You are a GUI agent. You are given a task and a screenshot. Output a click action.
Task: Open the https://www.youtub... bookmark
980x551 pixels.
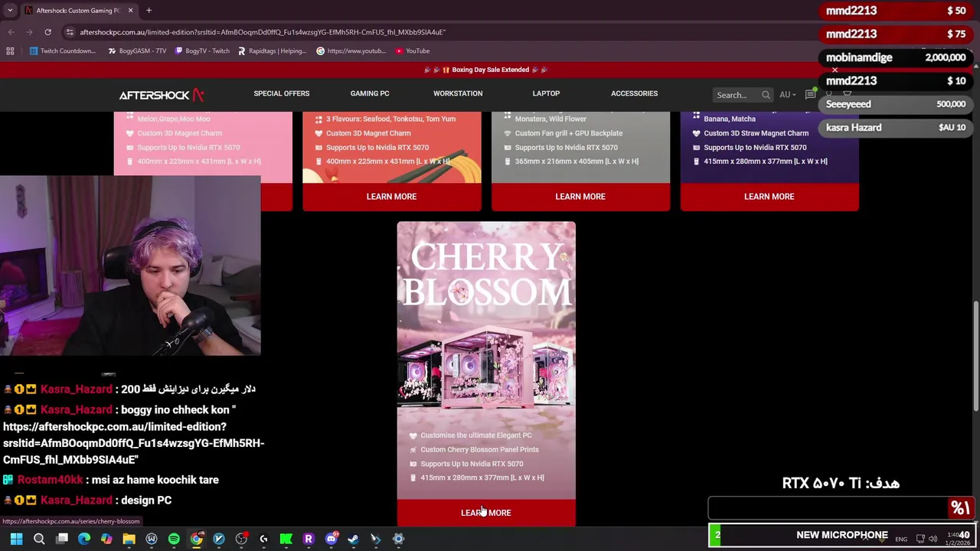point(351,51)
